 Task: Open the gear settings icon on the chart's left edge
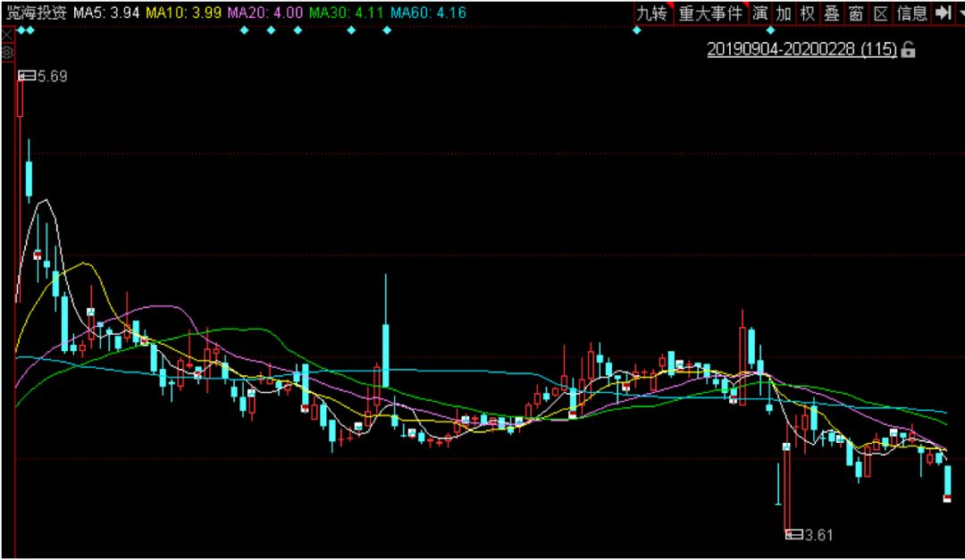[7, 53]
